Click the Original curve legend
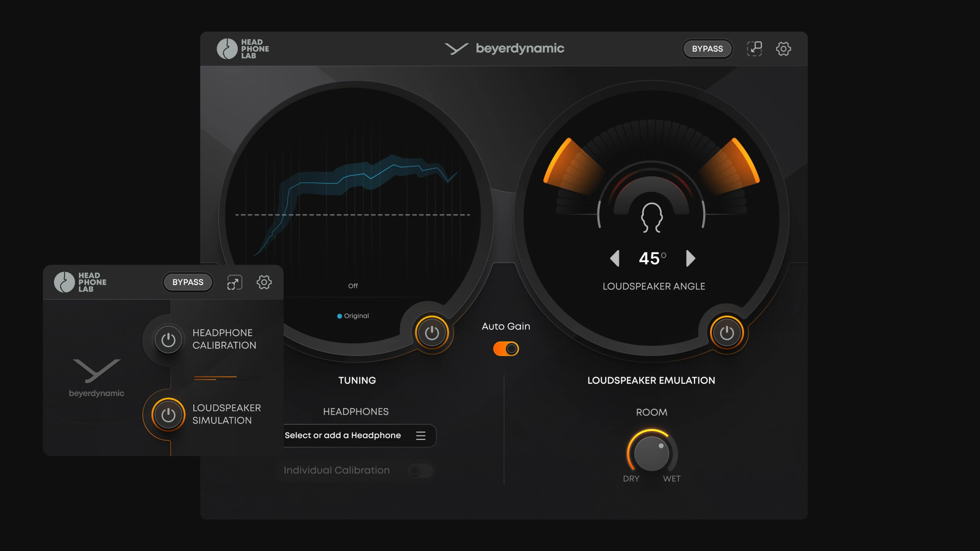 (x=353, y=316)
